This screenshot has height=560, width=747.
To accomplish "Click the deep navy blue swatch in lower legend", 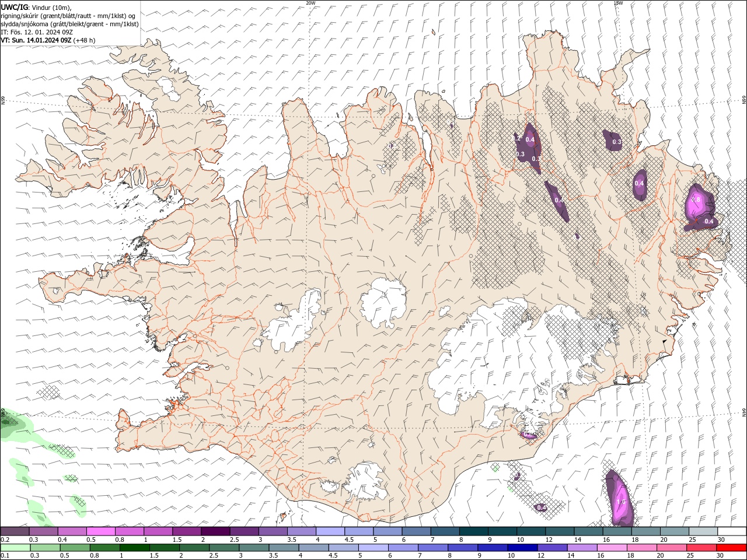I will [x=522, y=548].
